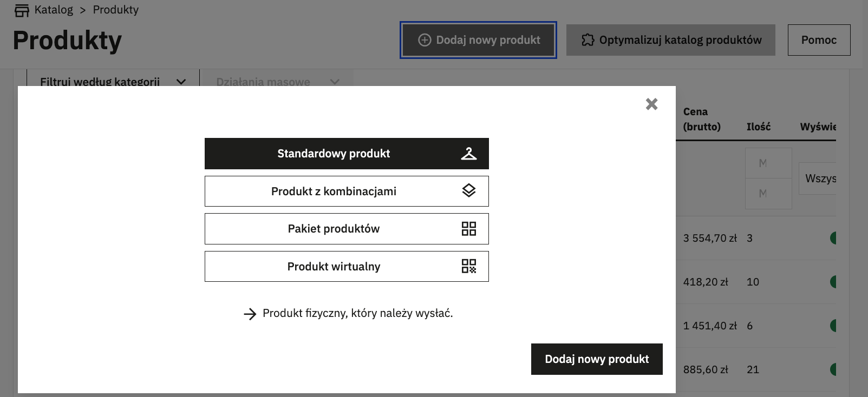Close the product type dialog
The height and width of the screenshot is (397, 868).
click(651, 104)
